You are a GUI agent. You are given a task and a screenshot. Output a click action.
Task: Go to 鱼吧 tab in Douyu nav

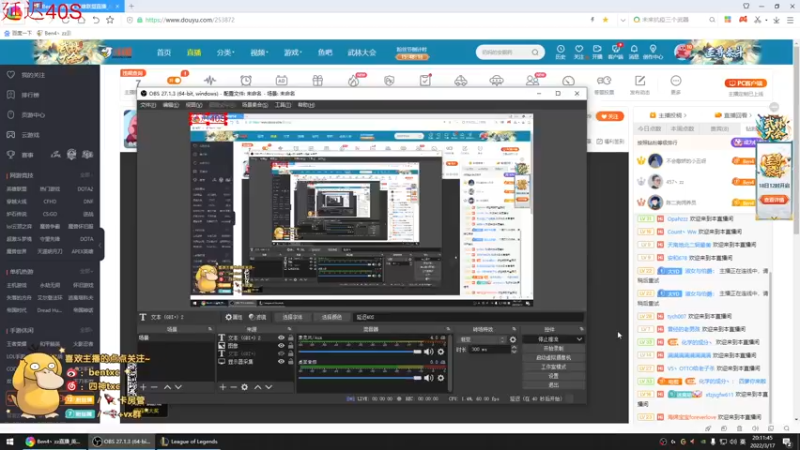pos(325,52)
